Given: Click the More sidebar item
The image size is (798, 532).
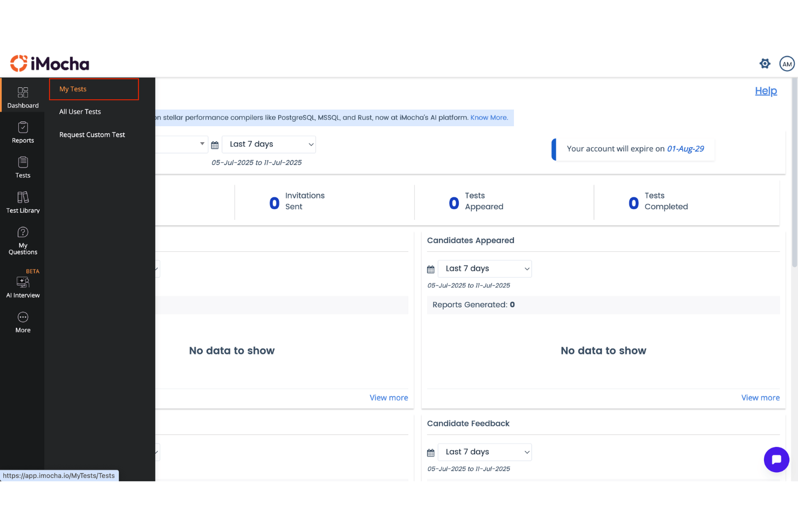Looking at the screenshot, I should pos(23,323).
